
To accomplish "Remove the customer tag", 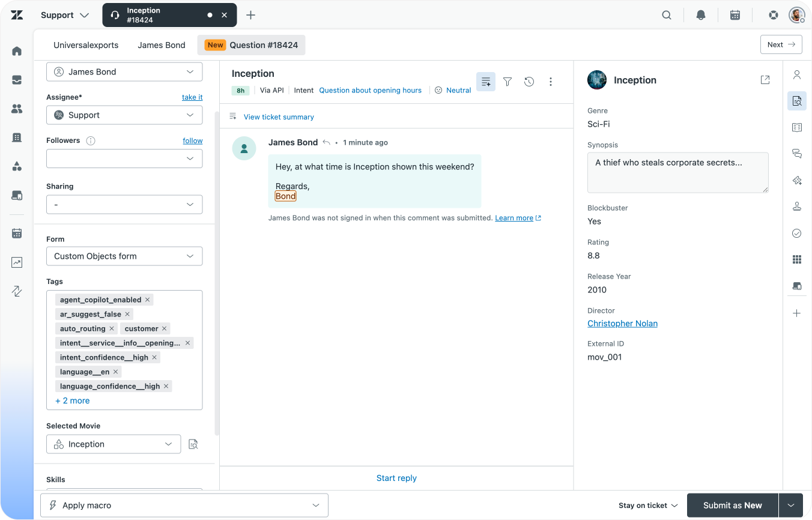I will tap(165, 328).
